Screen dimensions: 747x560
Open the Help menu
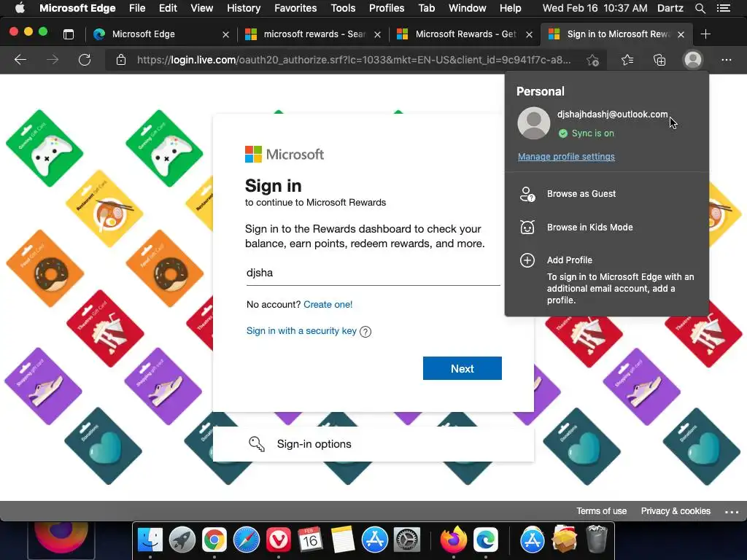(x=510, y=8)
